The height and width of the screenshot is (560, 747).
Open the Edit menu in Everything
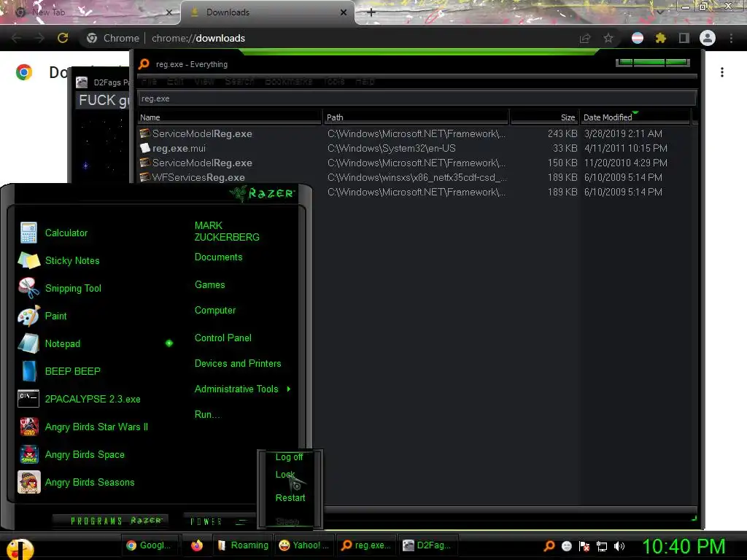click(x=175, y=82)
